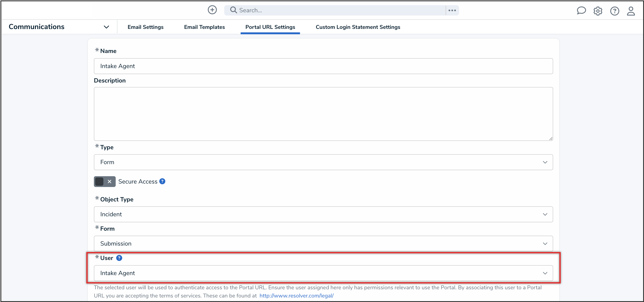The width and height of the screenshot is (644, 302).
Task: Click the help question mark icon
Action: 614,11
